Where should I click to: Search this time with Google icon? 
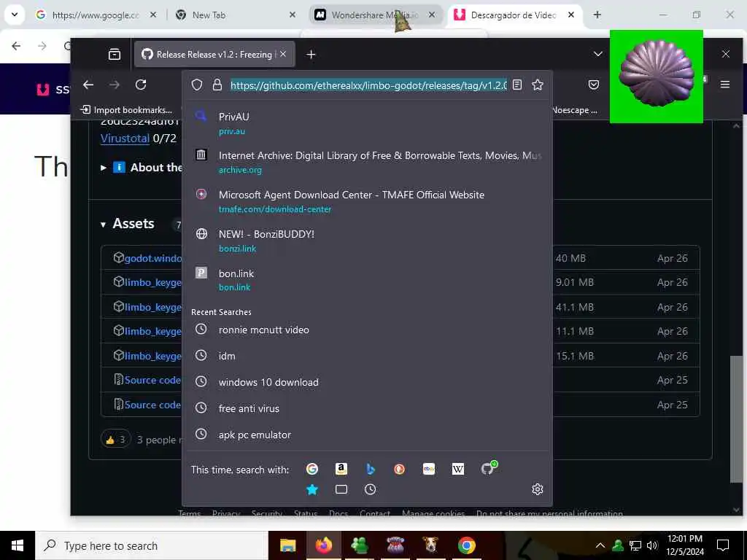coord(312,469)
